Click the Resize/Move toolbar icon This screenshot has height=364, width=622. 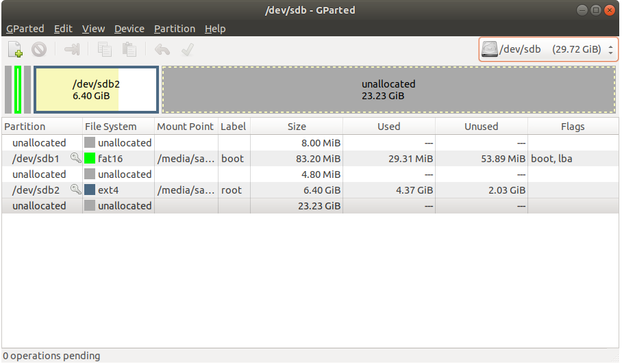click(72, 49)
